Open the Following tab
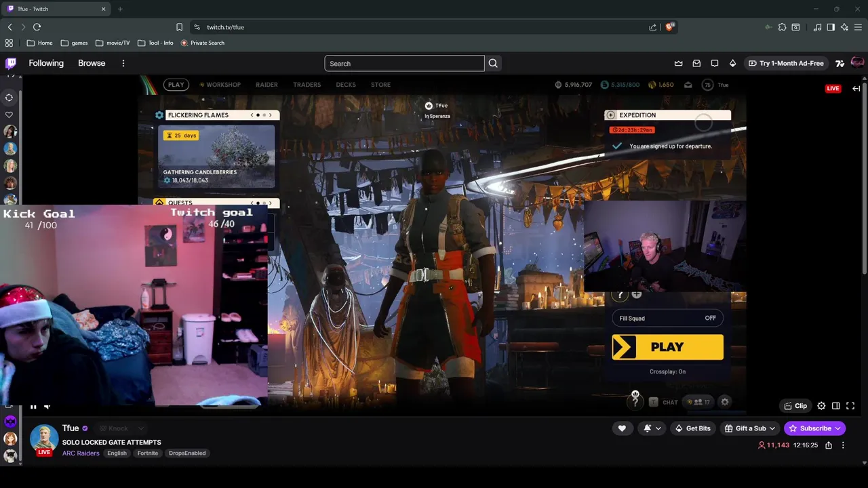This screenshot has width=868, height=488. [x=46, y=63]
